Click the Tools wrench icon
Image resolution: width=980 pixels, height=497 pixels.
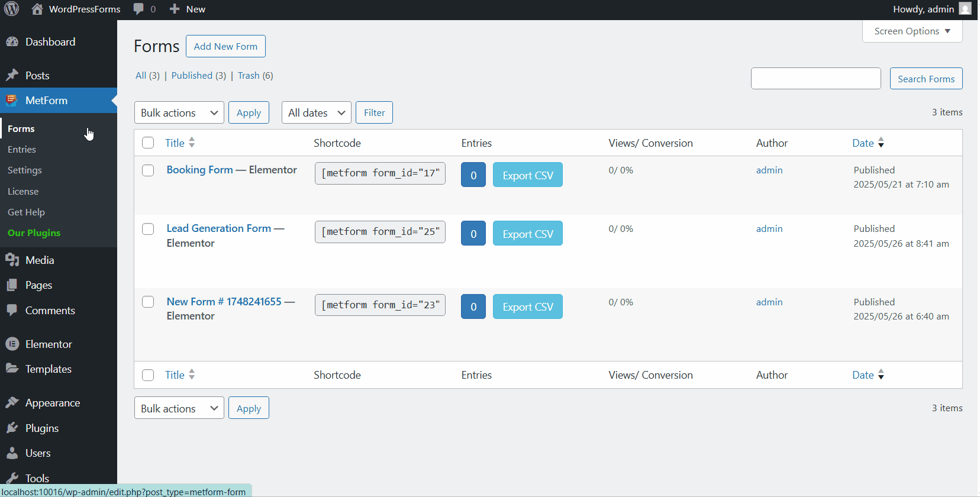(12, 478)
